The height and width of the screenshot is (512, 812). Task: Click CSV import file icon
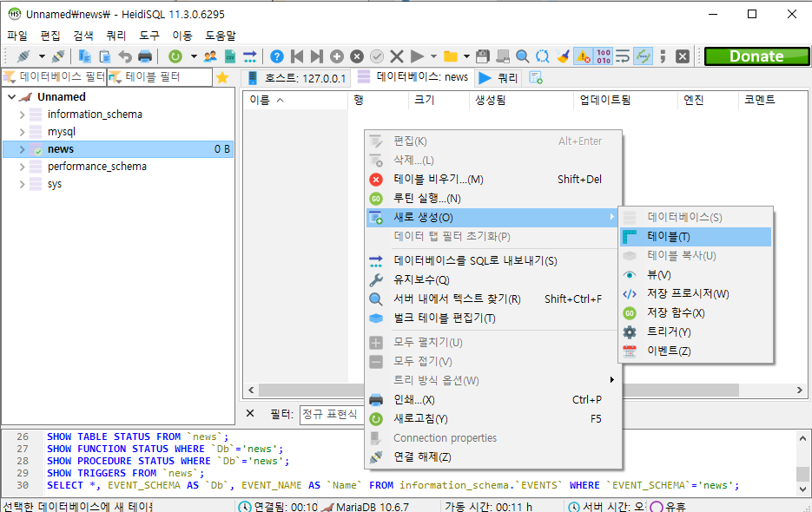230,56
